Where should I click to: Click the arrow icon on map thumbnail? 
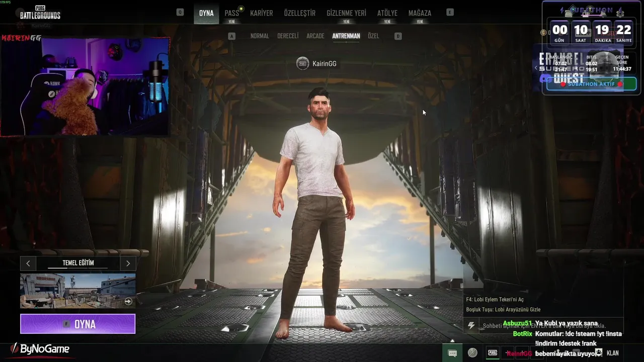click(x=128, y=302)
